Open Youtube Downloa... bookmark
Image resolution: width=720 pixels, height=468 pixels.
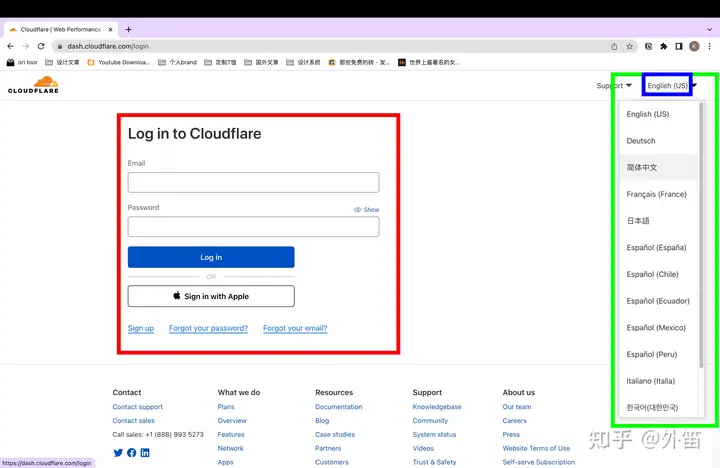[x=118, y=62]
